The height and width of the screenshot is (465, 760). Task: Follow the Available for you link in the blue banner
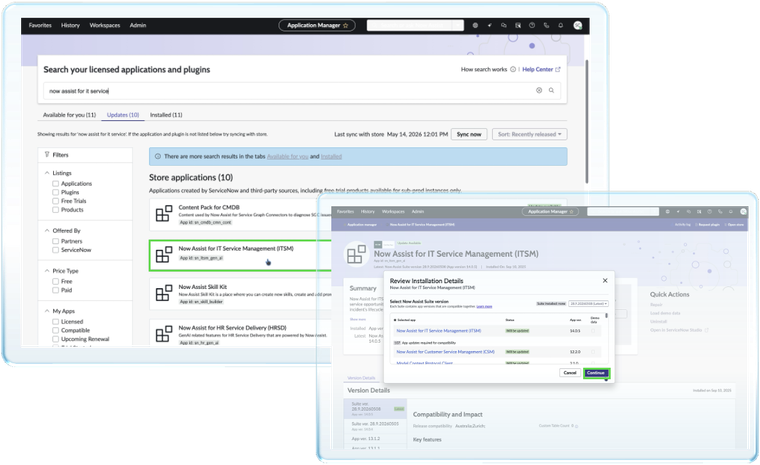pyautogui.click(x=287, y=156)
